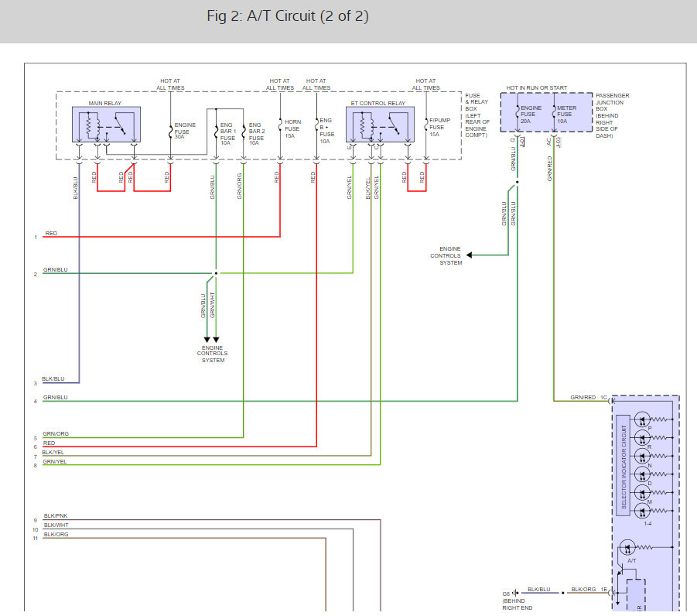
Task: Click the P indicator lamp symbol
Action: 642,419
